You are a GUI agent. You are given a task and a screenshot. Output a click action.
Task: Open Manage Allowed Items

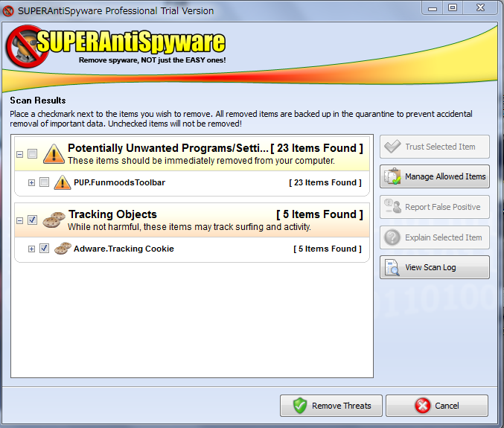pyautogui.click(x=435, y=176)
